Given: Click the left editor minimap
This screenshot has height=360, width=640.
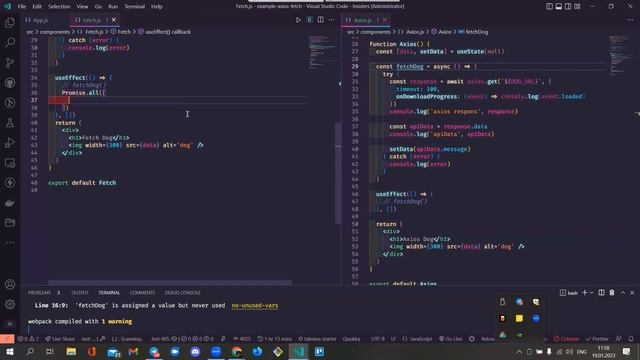Looking at the screenshot, I should (322, 53).
